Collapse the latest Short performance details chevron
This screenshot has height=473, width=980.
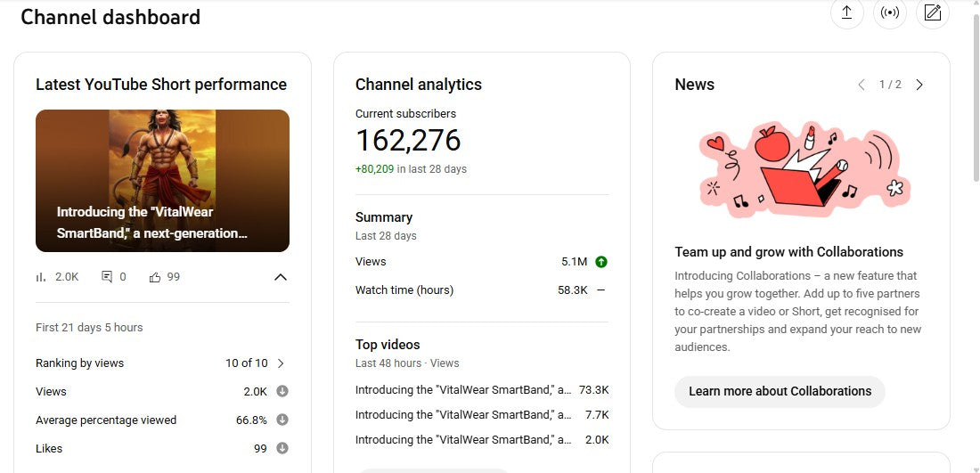coord(280,277)
